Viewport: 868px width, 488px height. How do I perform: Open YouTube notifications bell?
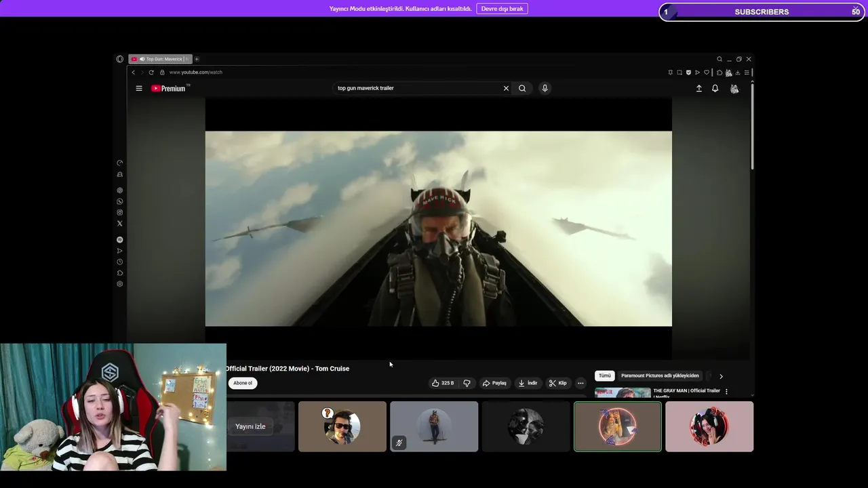point(715,88)
